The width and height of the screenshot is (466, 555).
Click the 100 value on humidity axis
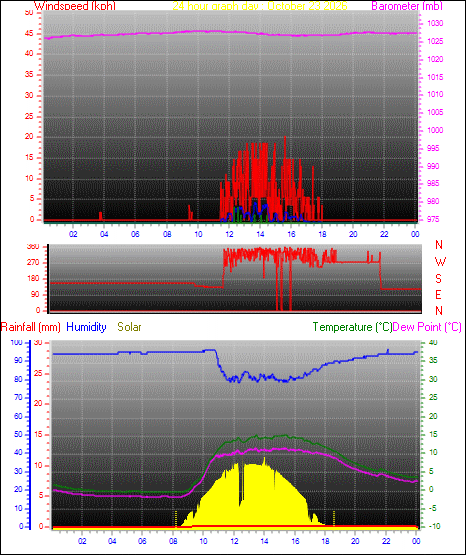click(x=17, y=343)
